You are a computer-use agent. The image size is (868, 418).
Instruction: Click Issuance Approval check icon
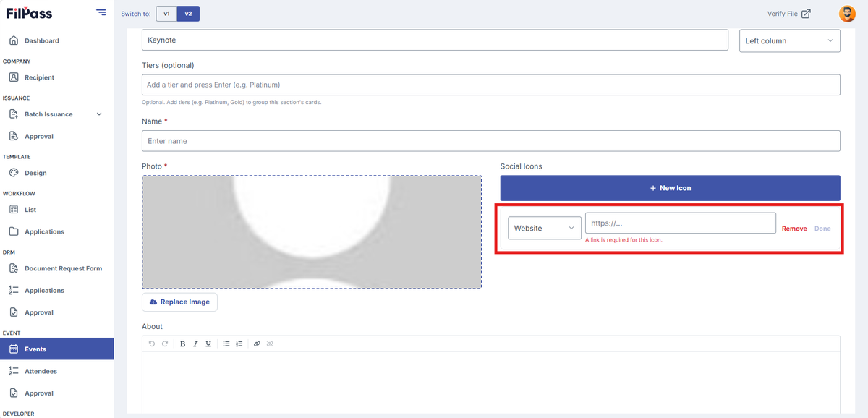point(14,136)
